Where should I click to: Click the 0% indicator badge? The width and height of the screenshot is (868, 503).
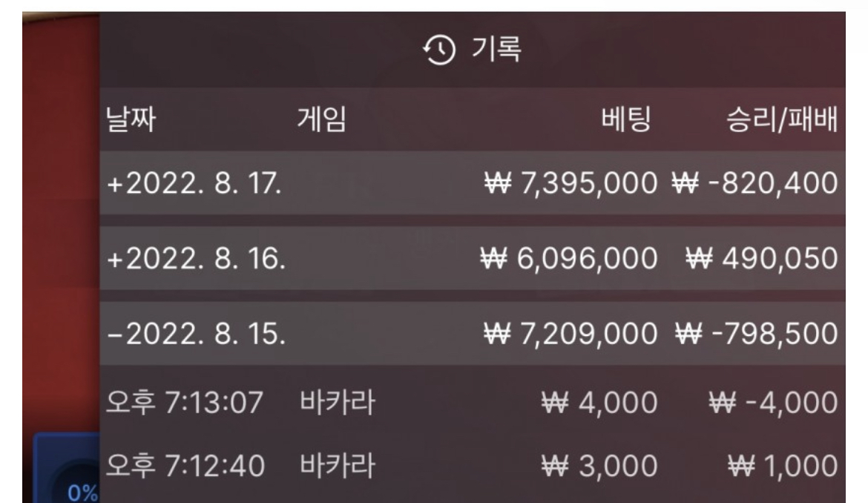coord(82,493)
